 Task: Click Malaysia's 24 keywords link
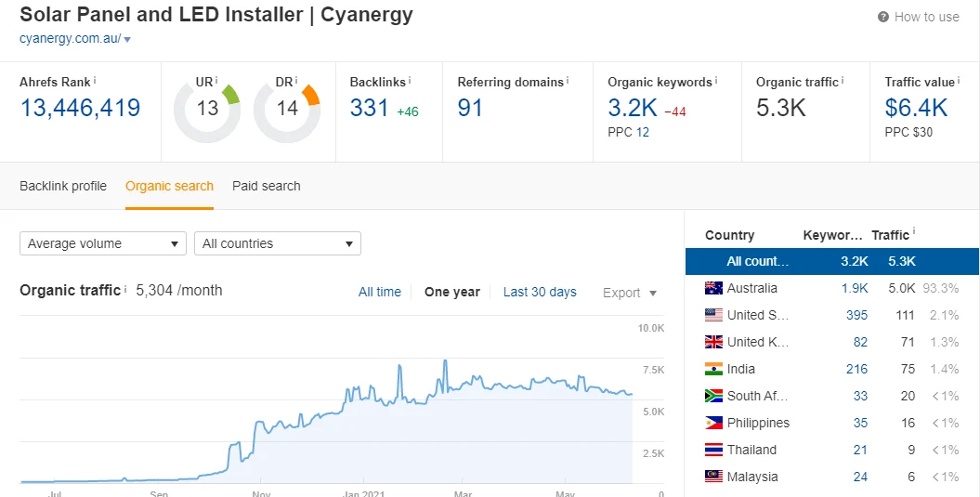[x=860, y=477]
